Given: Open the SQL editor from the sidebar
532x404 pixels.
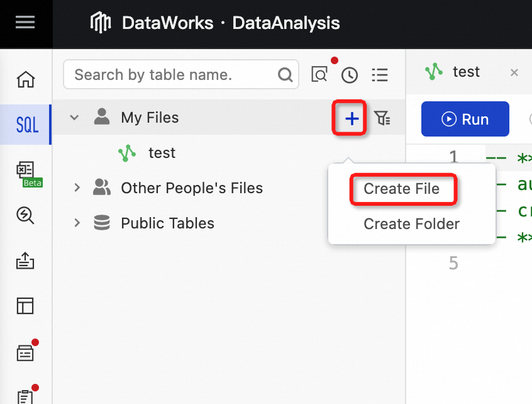Looking at the screenshot, I should [x=26, y=125].
